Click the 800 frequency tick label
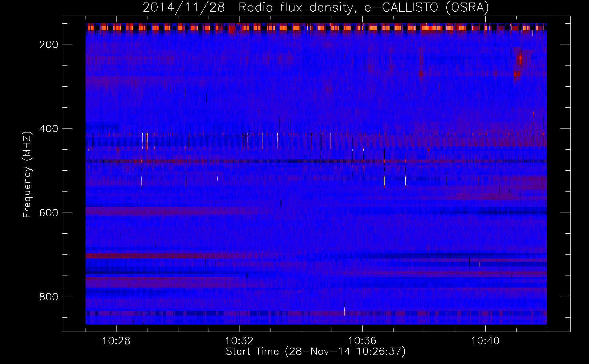The width and height of the screenshot is (589, 364). click(49, 297)
